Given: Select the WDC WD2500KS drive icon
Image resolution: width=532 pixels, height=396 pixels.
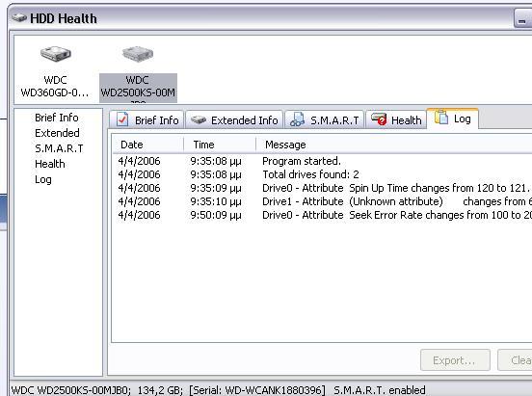Looking at the screenshot, I should pos(138,54).
